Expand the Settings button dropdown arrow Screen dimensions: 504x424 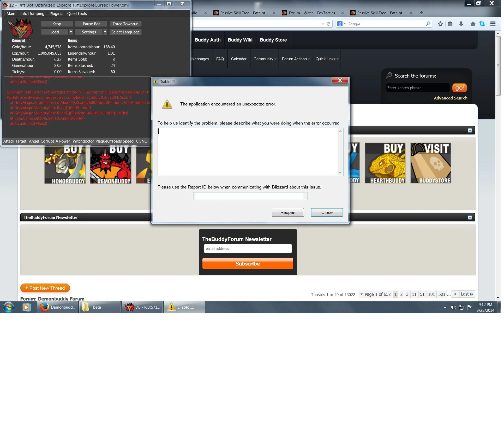106,32
